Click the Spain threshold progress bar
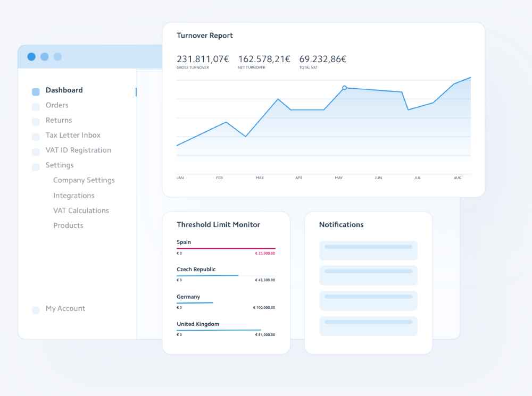The height and width of the screenshot is (396, 532). pos(226,249)
